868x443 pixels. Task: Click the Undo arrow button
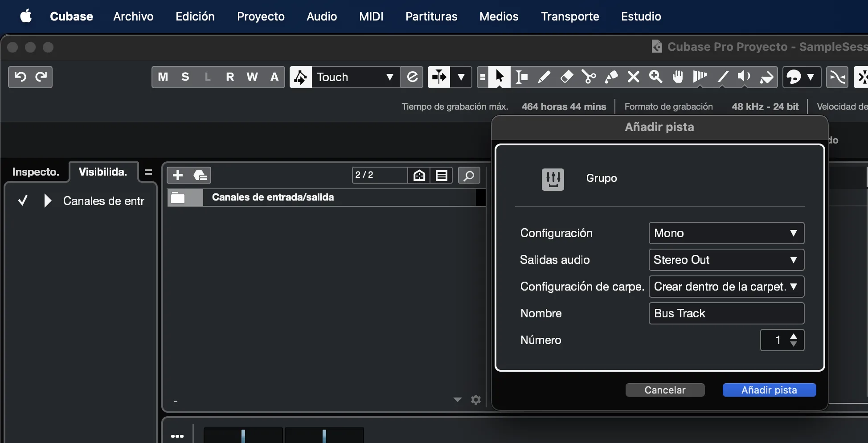coord(20,77)
